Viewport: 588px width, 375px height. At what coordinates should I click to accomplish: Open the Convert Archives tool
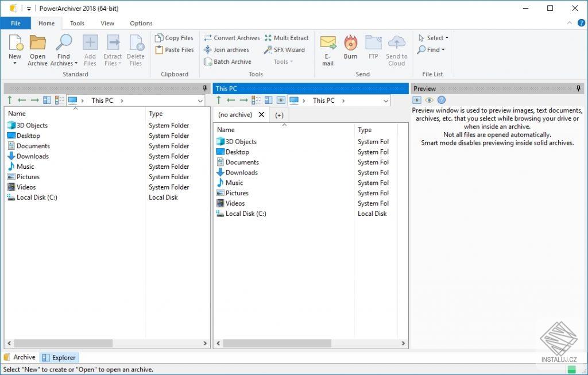pos(232,37)
